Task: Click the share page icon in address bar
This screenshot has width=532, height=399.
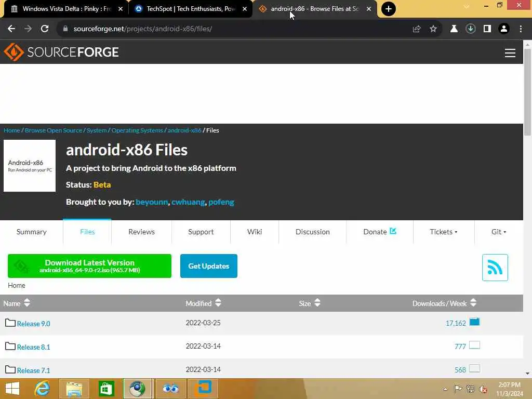Action: point(417,29)
